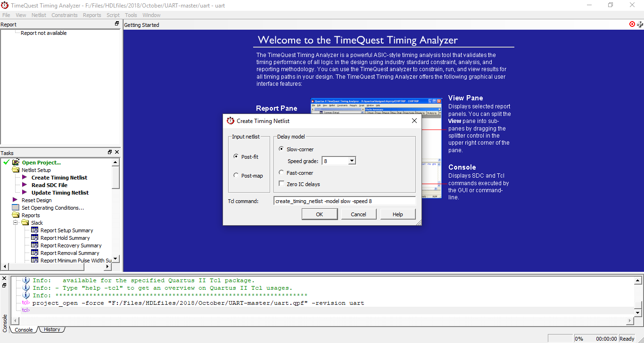The image size is (644, 343).
Task: Switch to the History tab
Action: (x=52, y=329)
